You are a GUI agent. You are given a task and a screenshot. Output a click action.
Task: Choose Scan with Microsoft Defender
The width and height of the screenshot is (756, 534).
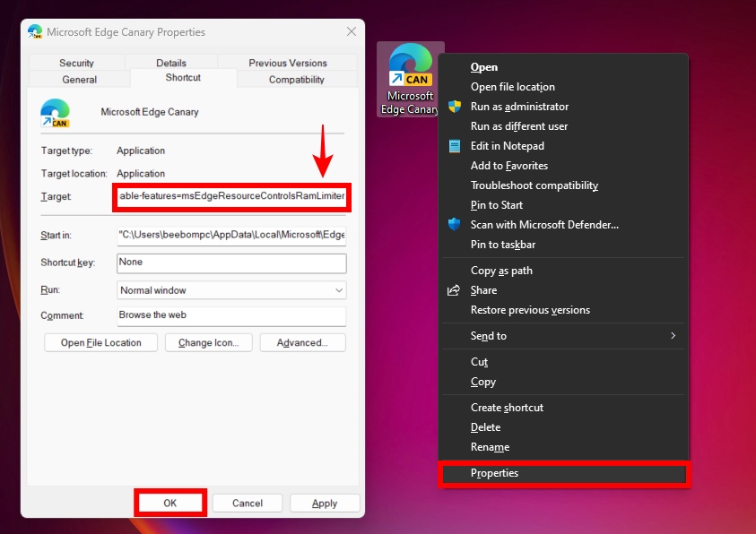point(562,226)
